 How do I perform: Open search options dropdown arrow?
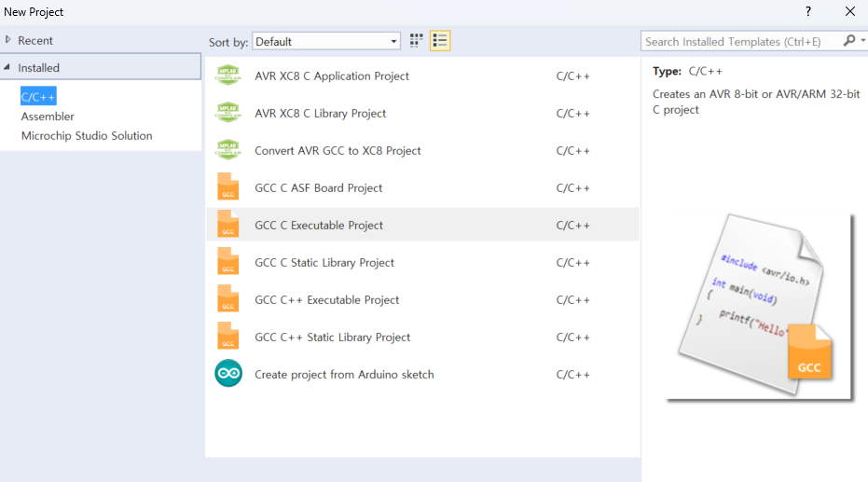coord(863,40)
